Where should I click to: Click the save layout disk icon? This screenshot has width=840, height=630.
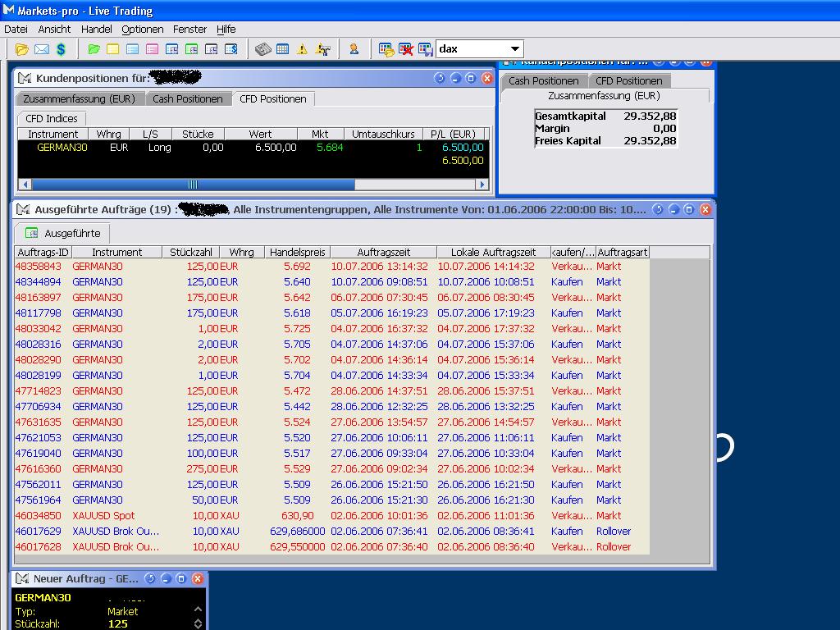pyautogui.click(x=425, y=49)
